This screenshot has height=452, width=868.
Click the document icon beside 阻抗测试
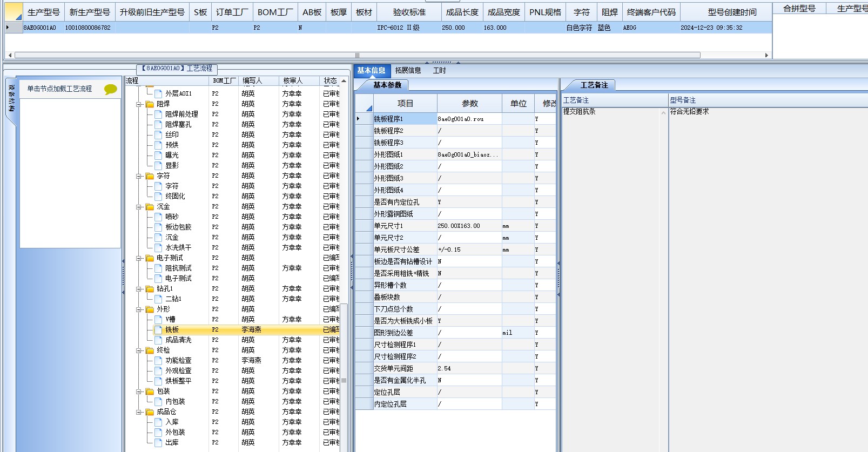[158, 268]
